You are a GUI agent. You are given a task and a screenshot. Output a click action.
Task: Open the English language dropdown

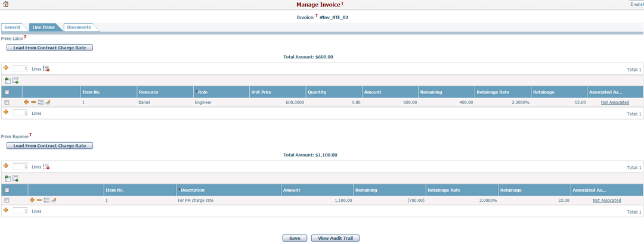pyautogui.click(x=636, y=4)
